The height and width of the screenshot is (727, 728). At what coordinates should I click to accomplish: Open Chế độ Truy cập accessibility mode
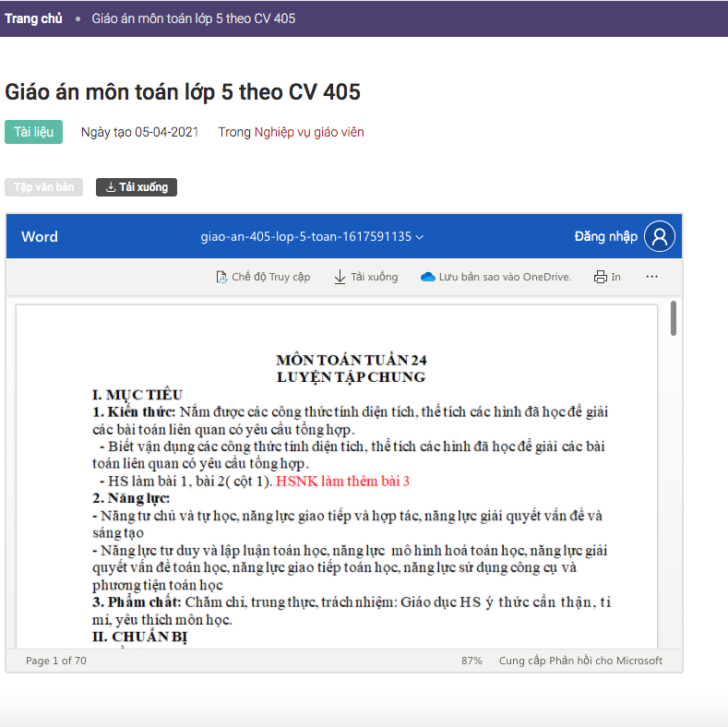coord(263,277)
